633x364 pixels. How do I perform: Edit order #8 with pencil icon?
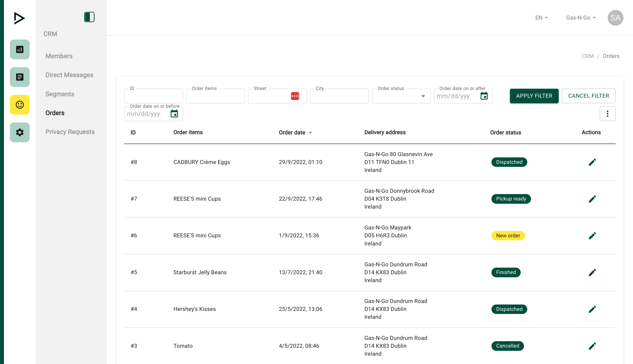592,162
